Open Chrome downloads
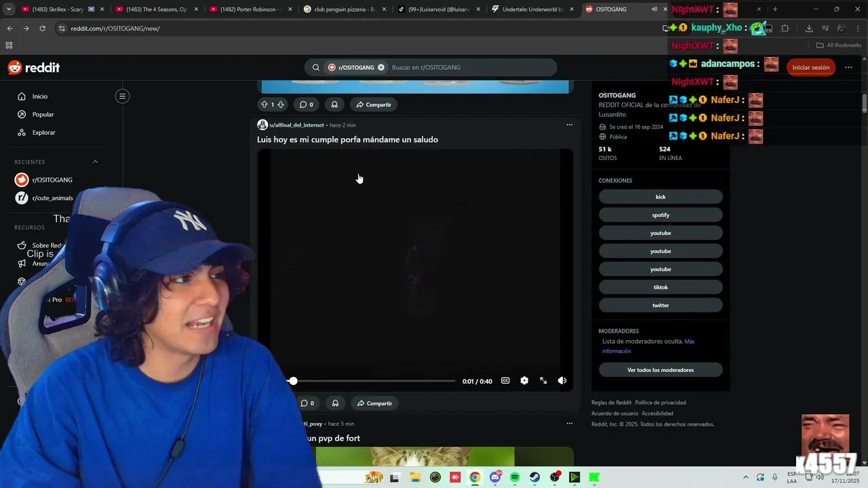 point(809,28)
